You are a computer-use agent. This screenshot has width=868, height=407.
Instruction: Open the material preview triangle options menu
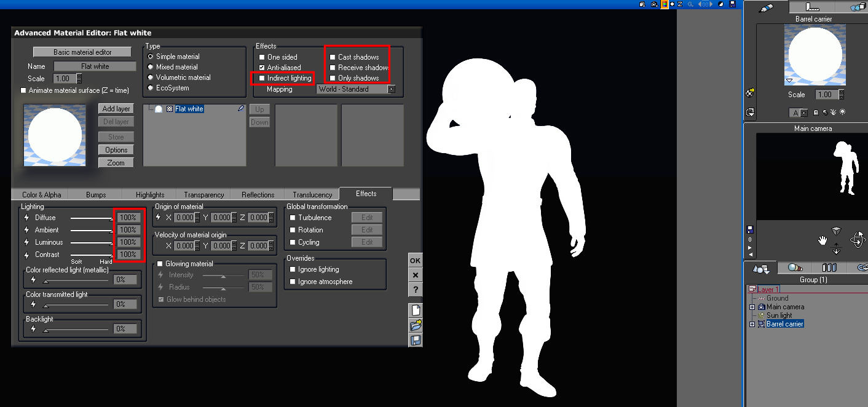(x=789, y=81)
